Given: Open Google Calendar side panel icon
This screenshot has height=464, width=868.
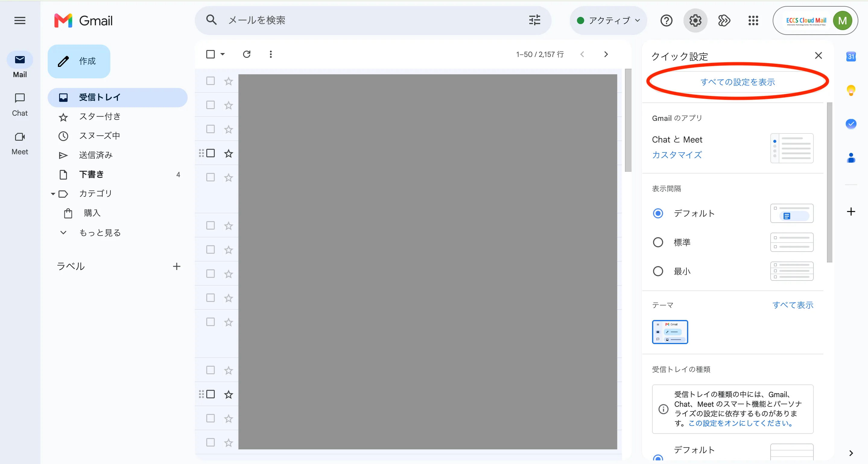Looking at the screenshot, I should pos(851,56).
